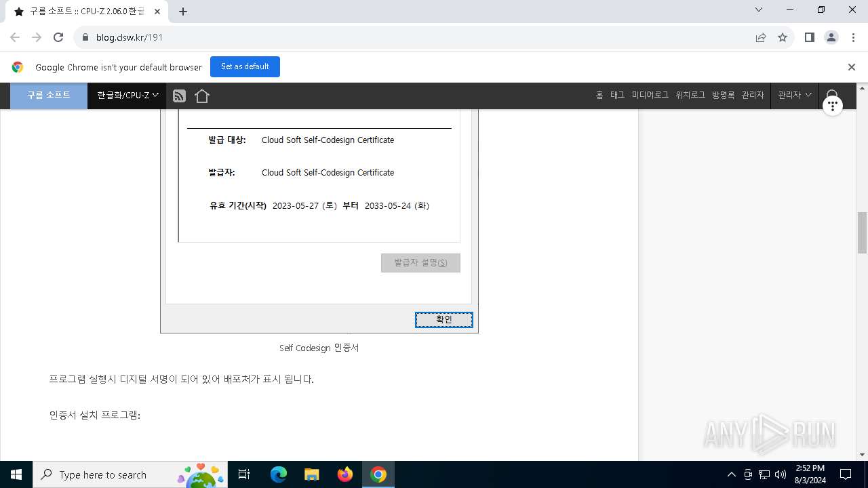Screen dimensions: 868x488
Task: Open Task View on taskbar
Action: point(244,474)
